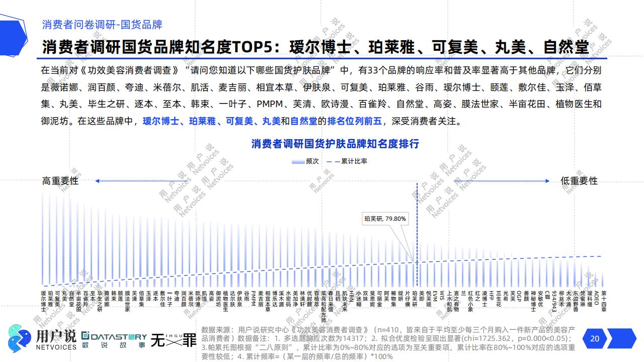Click the 斐思妮 axis label
Image resolution: width=644 pixels, height=362 pixels.
tap(372, 299)
